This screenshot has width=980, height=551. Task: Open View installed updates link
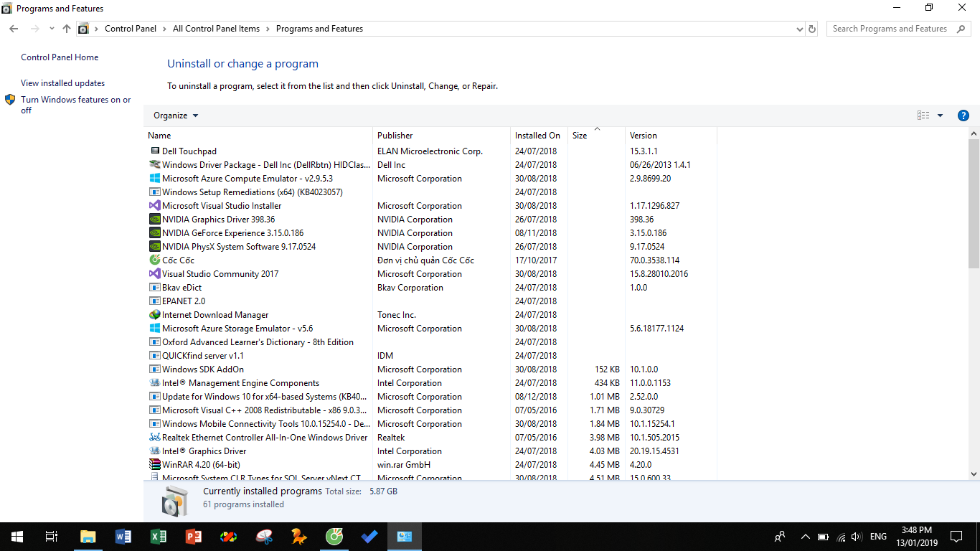click(62, 83)
